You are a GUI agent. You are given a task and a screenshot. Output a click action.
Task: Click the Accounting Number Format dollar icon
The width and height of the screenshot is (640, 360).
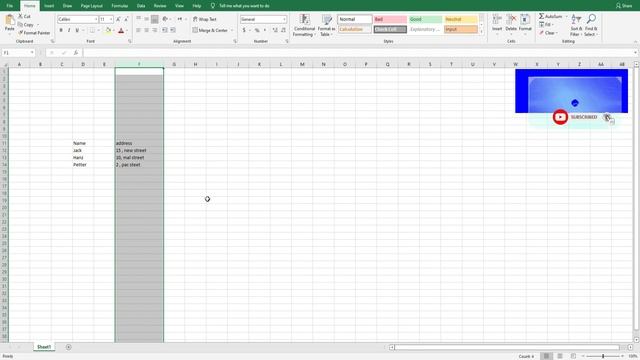pos(244,30)
